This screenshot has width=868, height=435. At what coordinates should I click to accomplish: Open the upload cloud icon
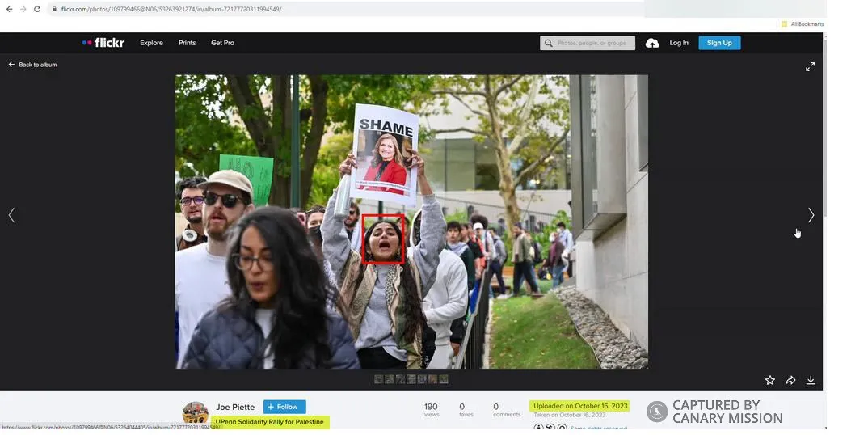652,43
